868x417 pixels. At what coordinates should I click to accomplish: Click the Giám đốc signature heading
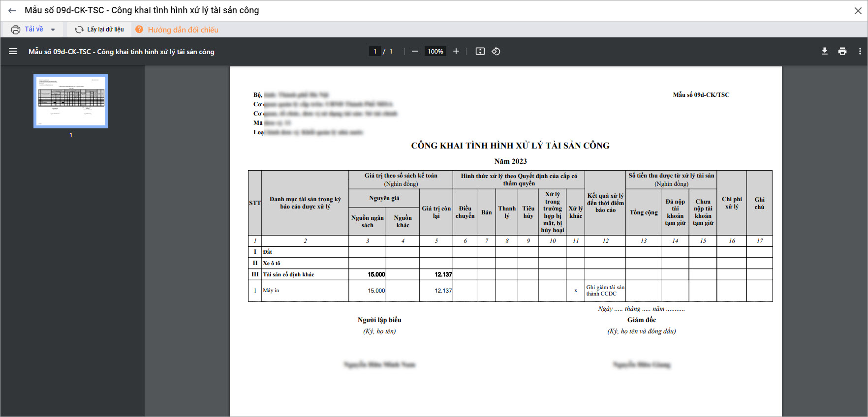coord(642,320)
